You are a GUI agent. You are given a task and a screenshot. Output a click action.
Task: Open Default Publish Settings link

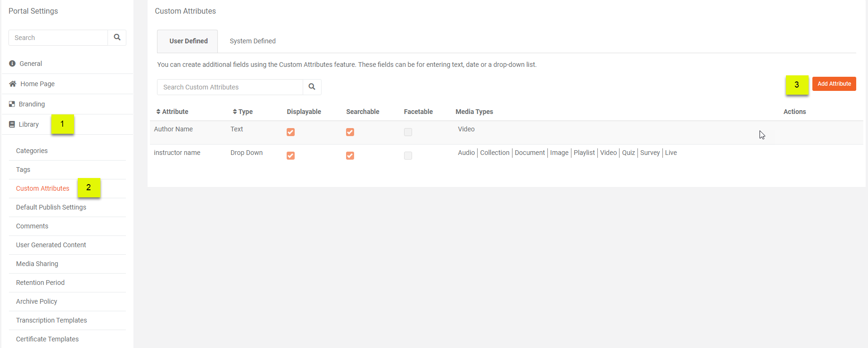click(x=51, y=207)
